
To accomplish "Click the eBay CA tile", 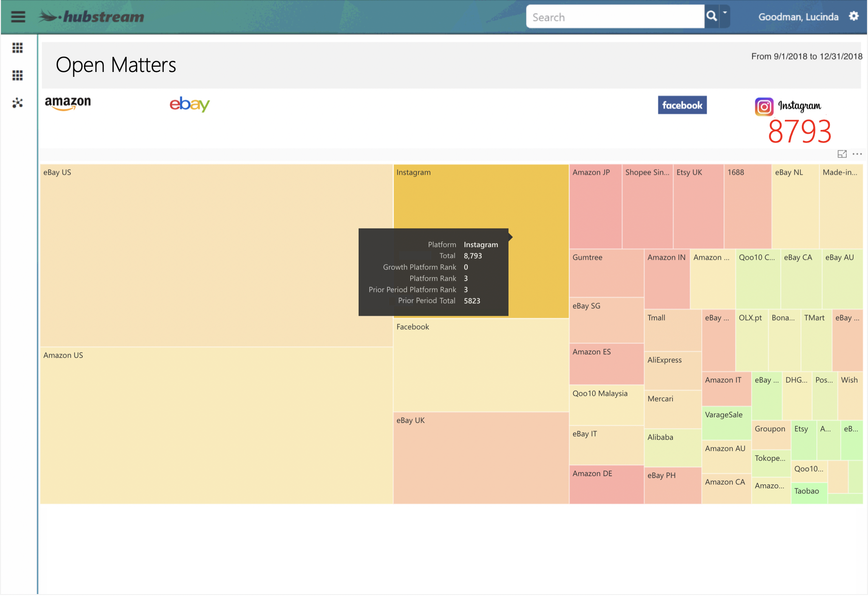I will [801, 279].
